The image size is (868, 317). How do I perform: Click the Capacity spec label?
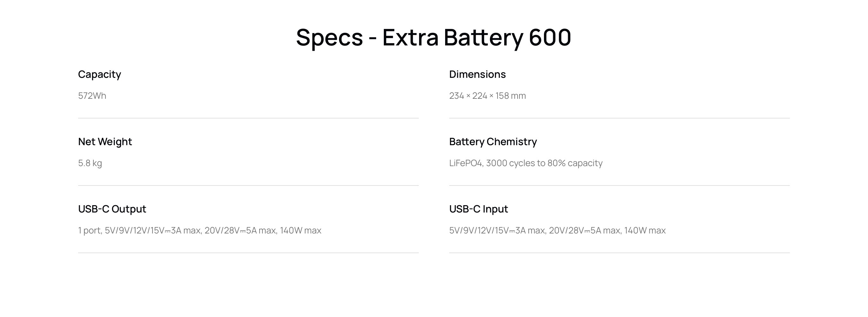click(x=99, y=74)
